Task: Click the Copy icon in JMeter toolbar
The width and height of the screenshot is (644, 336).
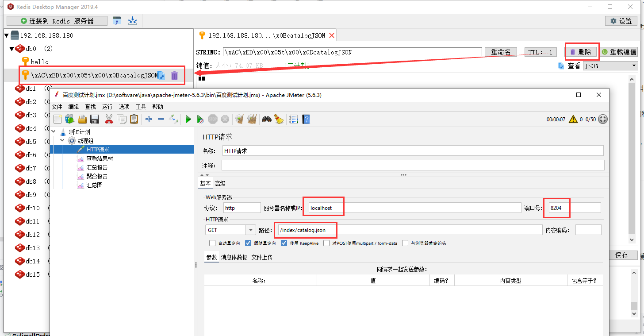Action: tap(122, 119)
